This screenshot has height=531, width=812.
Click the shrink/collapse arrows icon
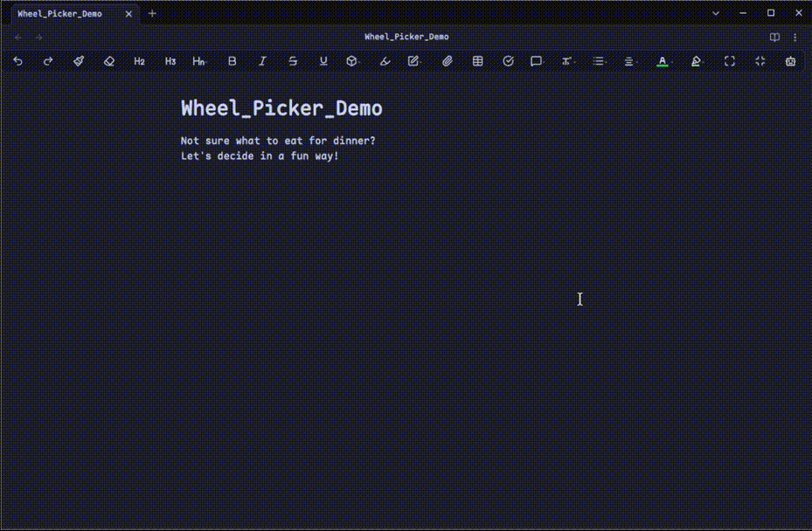pyautogui.click(x=760, y=61)
